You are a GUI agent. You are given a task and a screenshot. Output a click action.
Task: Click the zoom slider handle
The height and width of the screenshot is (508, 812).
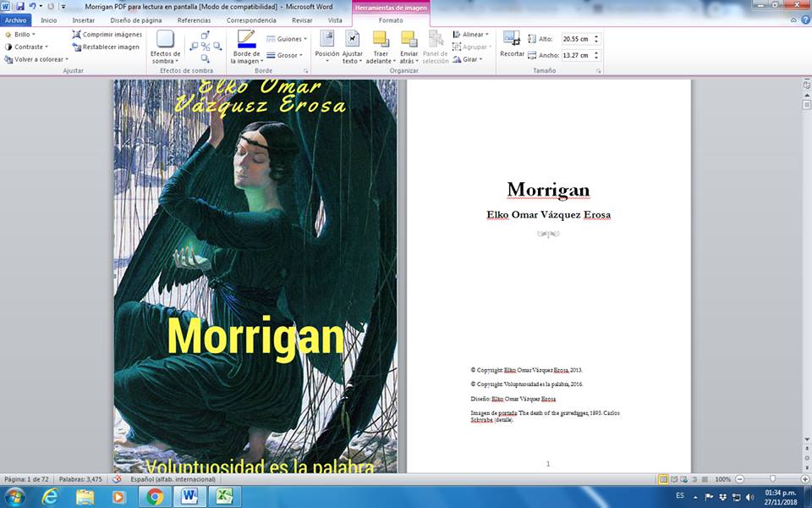[x=772, y=479]
